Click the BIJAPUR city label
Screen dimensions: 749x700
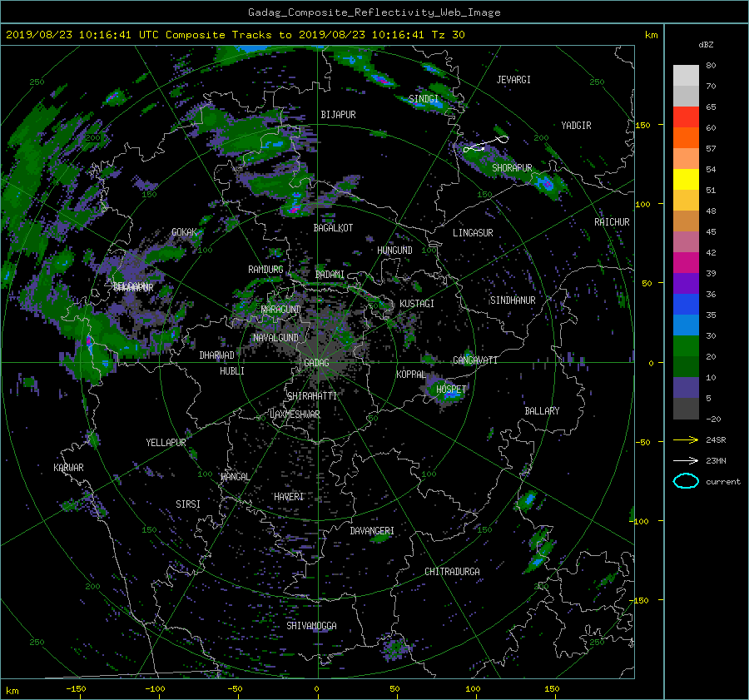pyautogui.click(x=338, y=115)
